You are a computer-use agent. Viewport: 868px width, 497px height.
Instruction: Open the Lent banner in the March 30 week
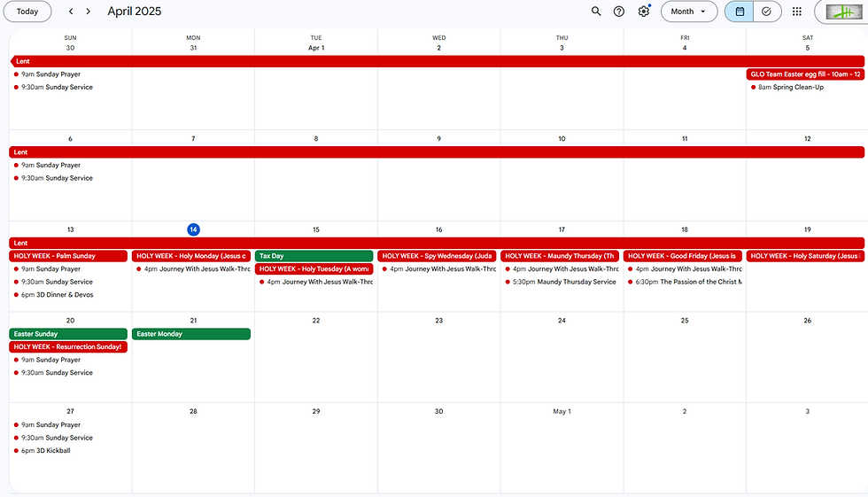[x=438, y=61]
